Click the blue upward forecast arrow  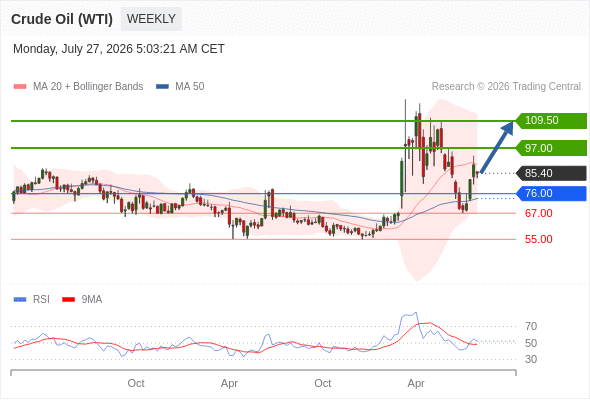point(497,147)
